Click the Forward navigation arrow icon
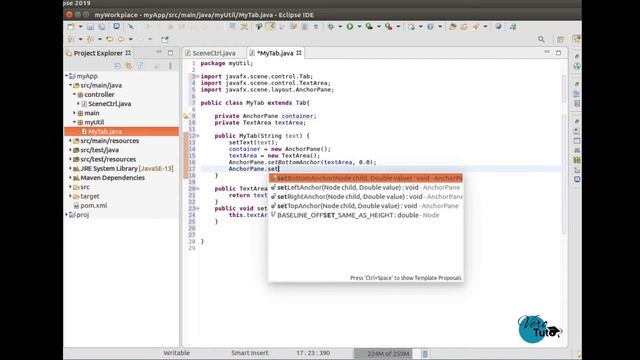 tap(141, 39)
